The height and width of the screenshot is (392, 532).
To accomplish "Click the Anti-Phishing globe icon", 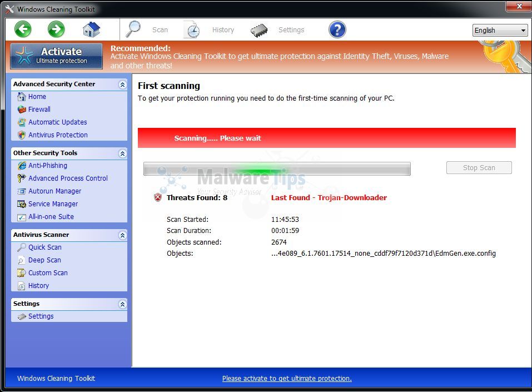I will [x=22, y=166].
